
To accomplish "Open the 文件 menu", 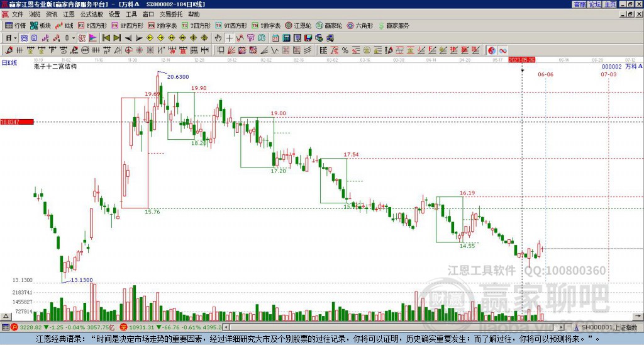I will click(18, 14).
